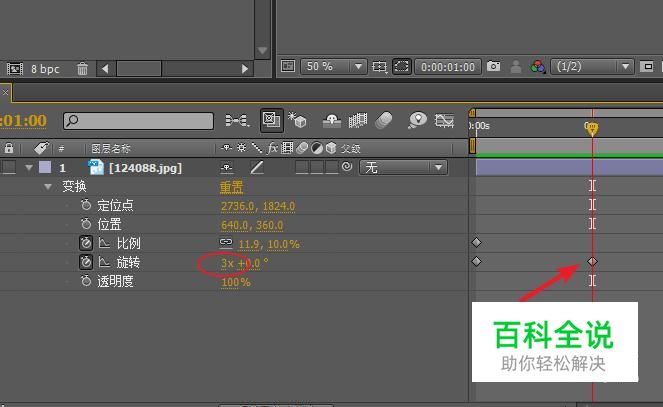Click the frame blending column header icon

(287, 148)
